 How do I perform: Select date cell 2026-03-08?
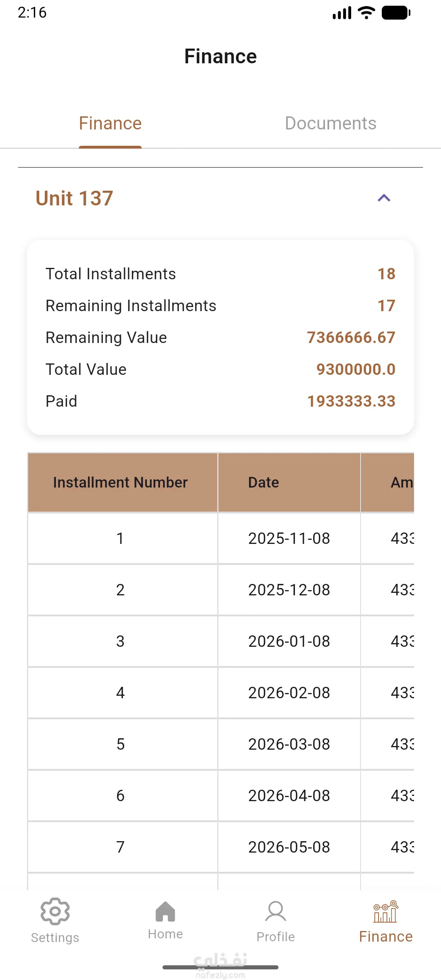[289, 744]
